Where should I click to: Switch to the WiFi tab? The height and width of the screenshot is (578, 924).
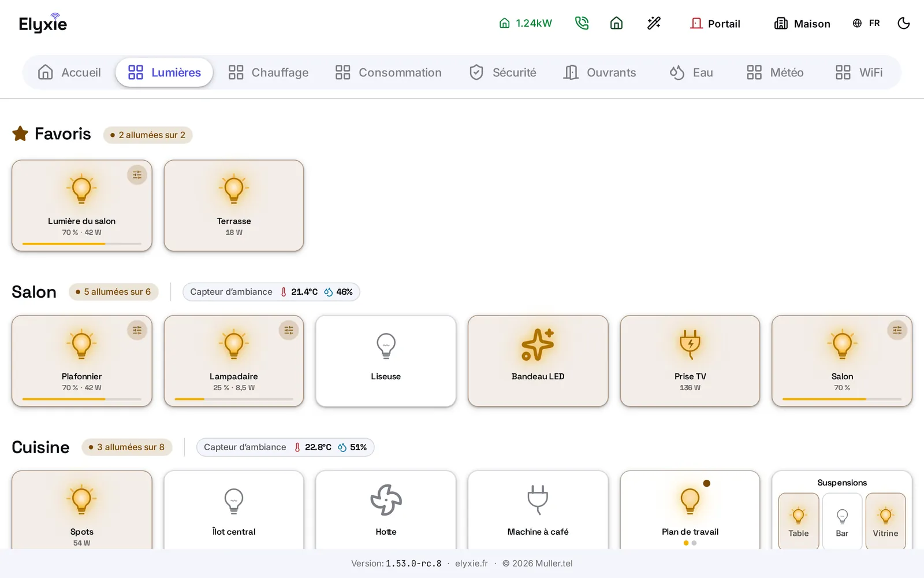[859, 72]
